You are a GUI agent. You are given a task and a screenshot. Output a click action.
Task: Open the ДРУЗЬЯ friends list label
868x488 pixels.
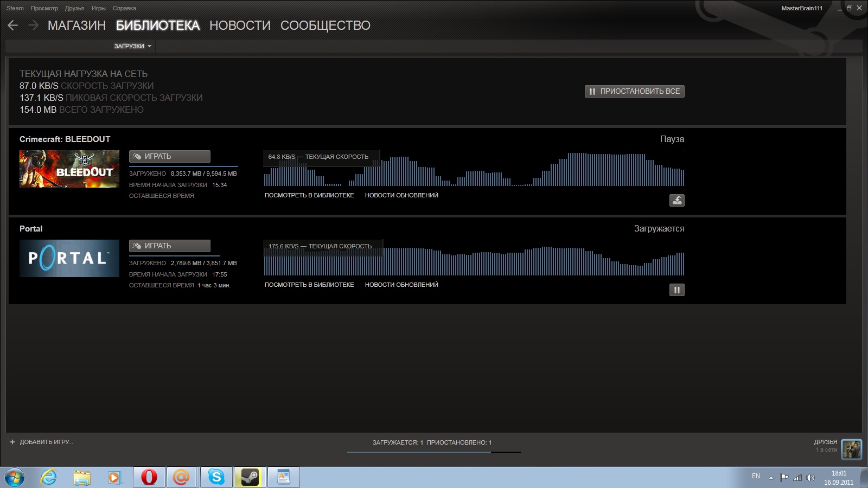tap(826, 442)
